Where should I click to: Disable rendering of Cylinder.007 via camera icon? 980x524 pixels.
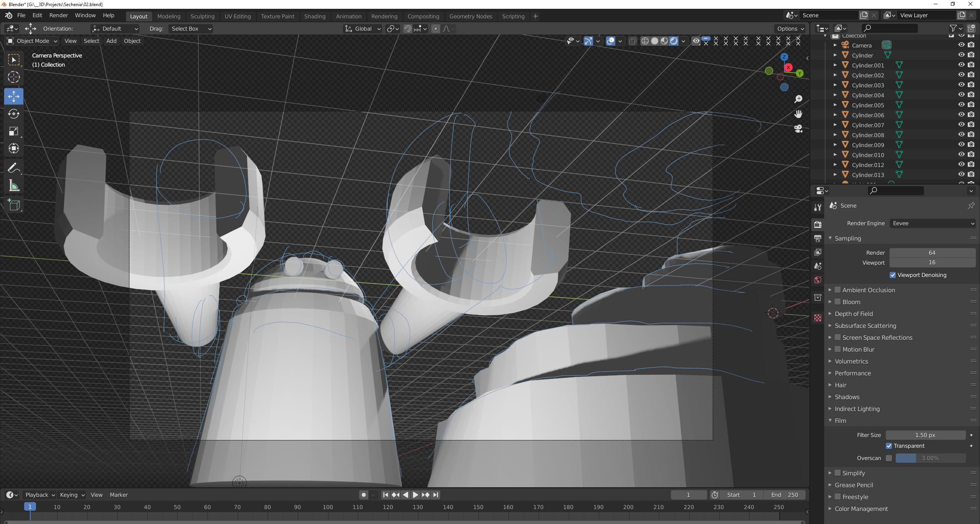[971, 124]
